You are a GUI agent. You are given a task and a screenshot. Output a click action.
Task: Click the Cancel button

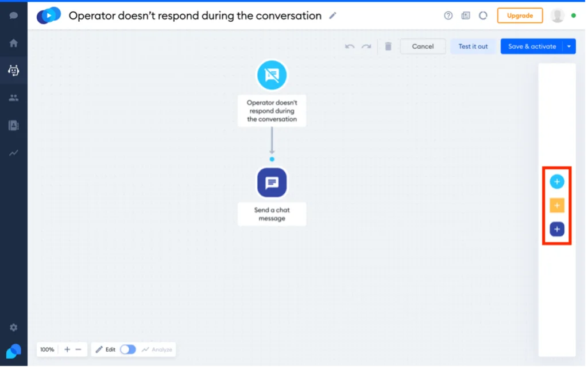tap(423, 46)
